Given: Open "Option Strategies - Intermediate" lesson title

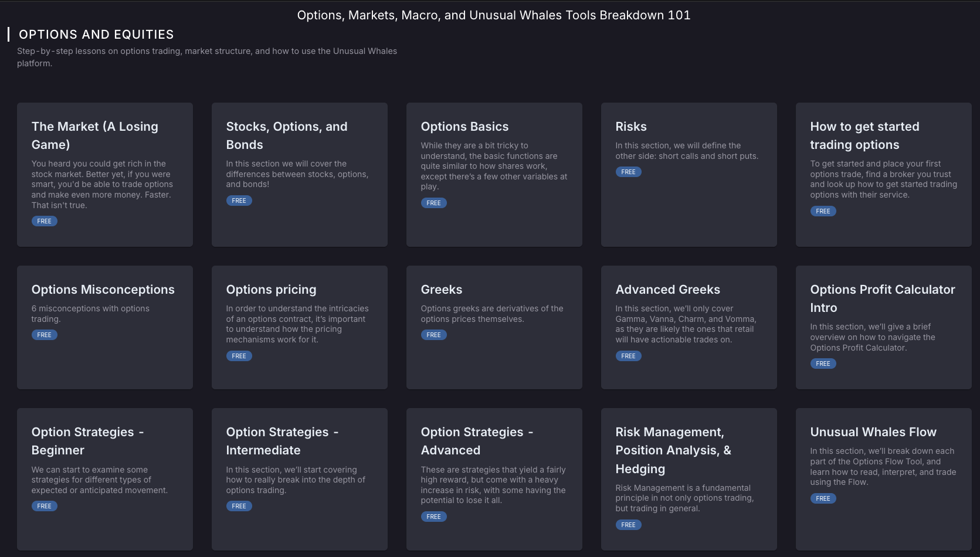Looking at the screenshot, I should click(x=283, y=441).
